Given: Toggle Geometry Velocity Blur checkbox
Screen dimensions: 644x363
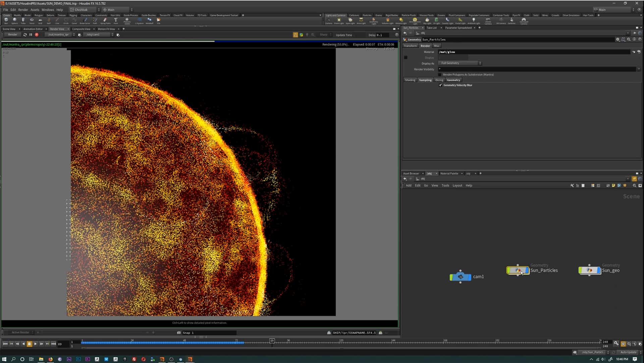Looking at the screenshot, I should [x=440, y=85].
